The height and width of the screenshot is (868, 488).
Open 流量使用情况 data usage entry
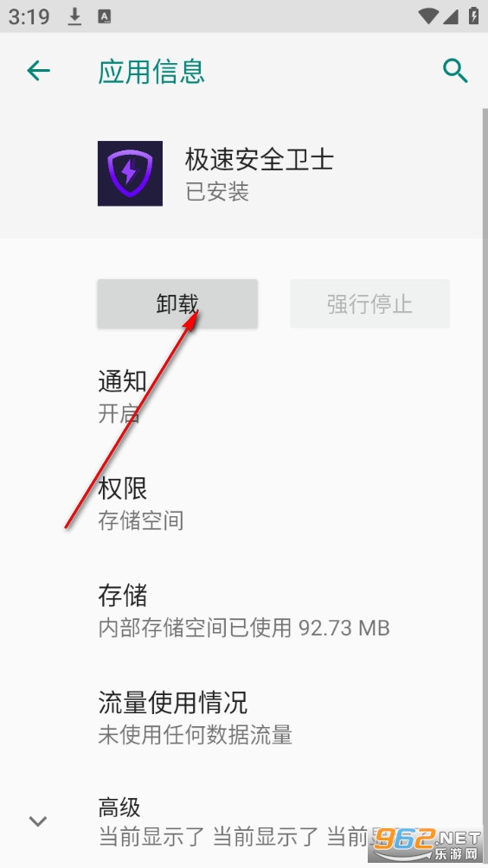(244, 718)
